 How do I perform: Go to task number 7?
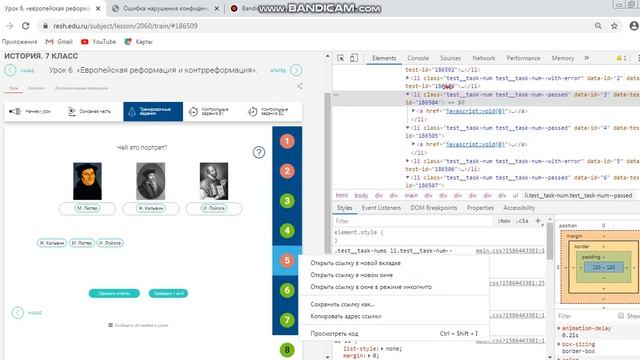(x=287, y=320)
